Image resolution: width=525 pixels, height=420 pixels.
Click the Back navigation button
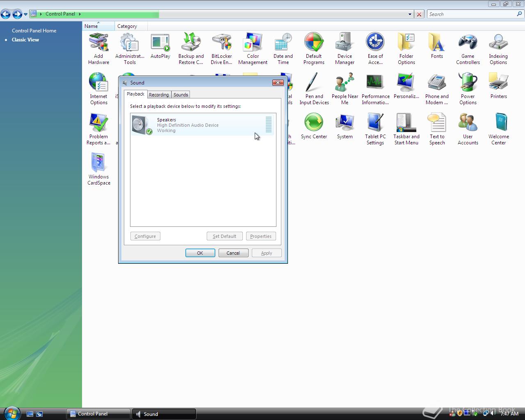click(6, 14)
